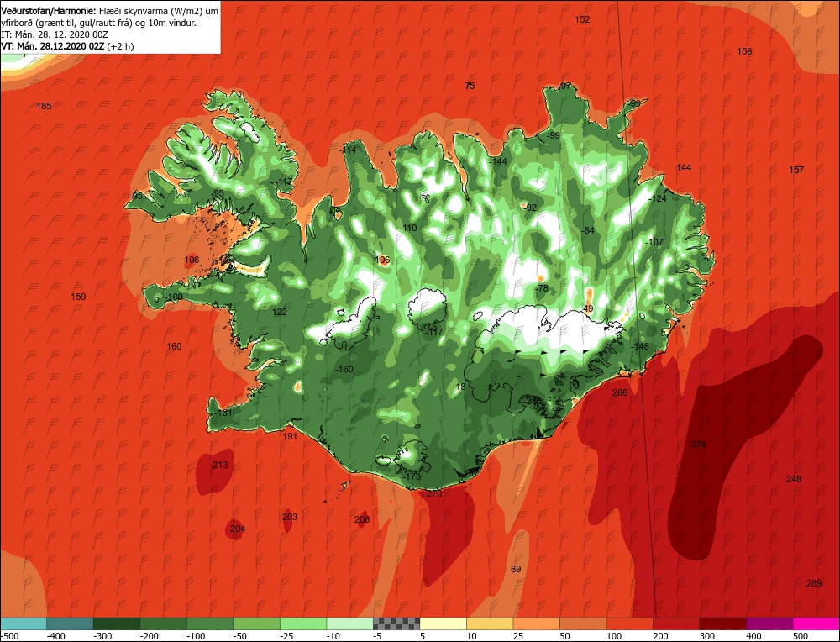The height and width of the screenshot is (642, 840).
Task: Select the light orange 25 to 50 swatch
Action: click(x=536, y=624)
